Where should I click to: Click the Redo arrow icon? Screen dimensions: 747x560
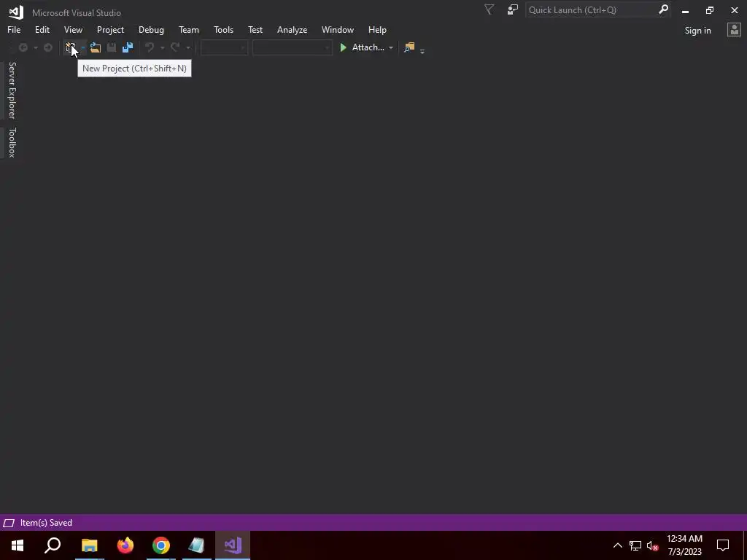point(175,47)
